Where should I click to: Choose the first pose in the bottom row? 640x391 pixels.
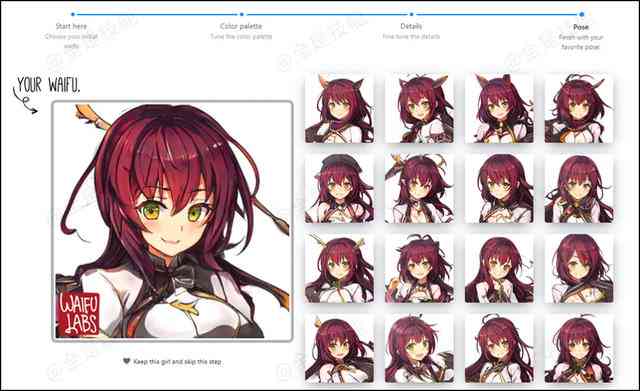(339, 348)
